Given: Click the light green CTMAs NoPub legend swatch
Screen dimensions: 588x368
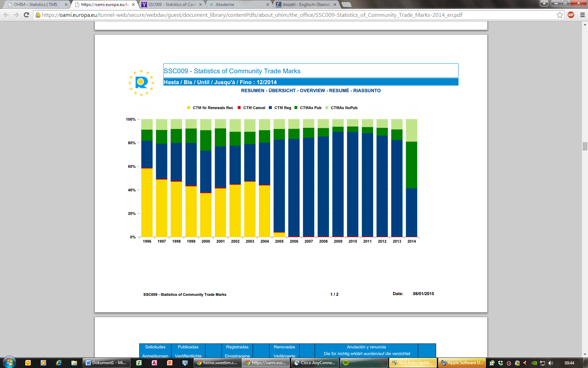Looking at the screenshot, I should [327, 108].
